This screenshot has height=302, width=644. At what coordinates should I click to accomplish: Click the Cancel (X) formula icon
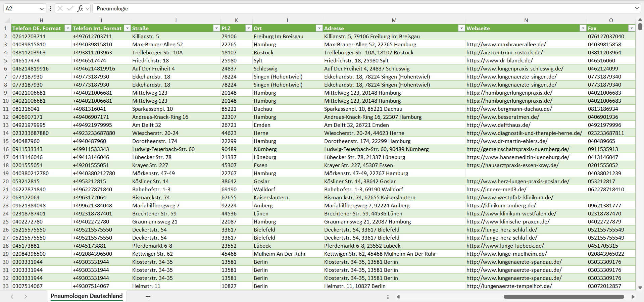click(60, 8)
